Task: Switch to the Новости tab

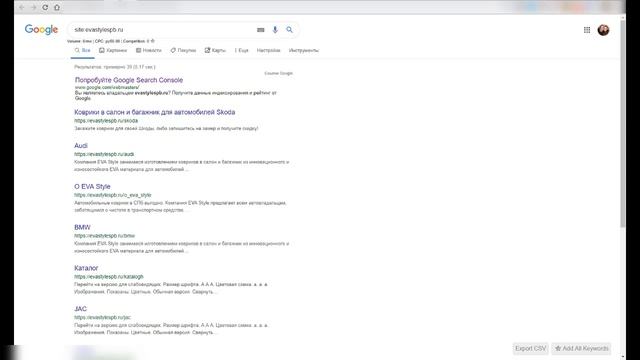Action: [x=149, y=51]
